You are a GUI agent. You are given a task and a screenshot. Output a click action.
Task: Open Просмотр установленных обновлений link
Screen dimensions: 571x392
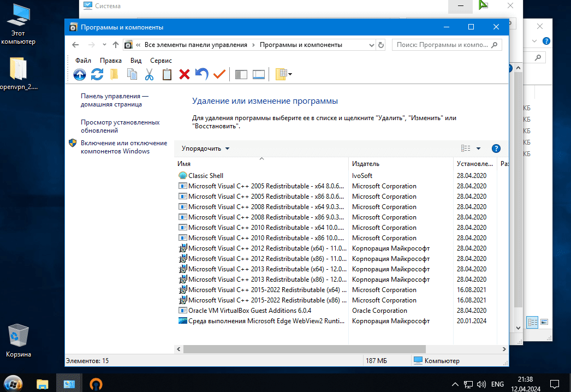click(x=120, y=127)
